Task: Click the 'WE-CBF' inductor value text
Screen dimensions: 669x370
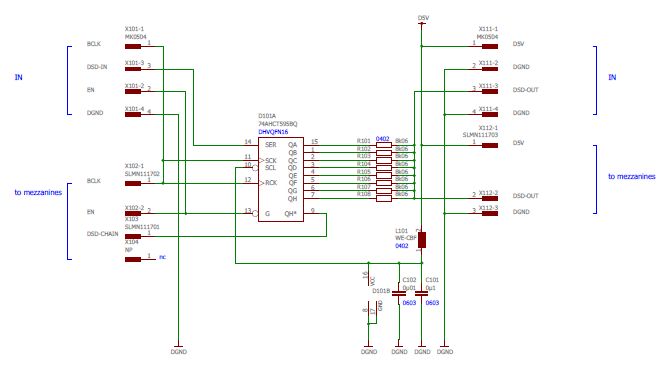Action: pos(405,238)
